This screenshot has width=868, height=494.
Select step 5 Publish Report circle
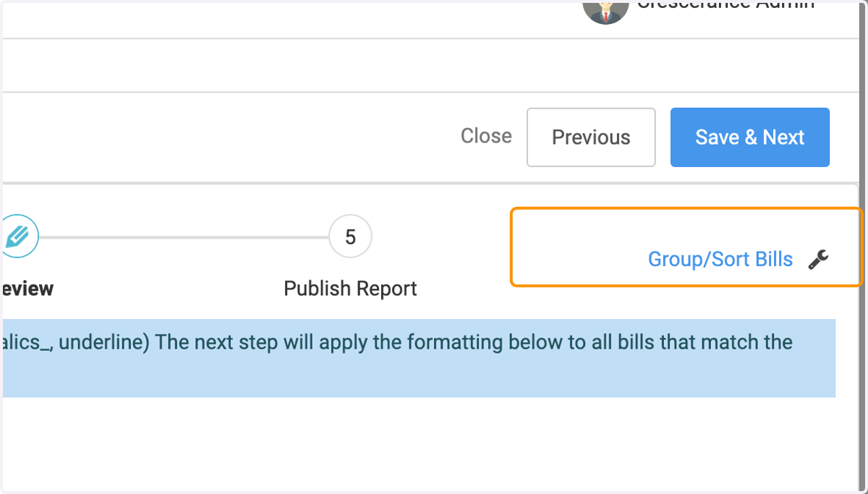pyautogui.click(x=350, y=237)
